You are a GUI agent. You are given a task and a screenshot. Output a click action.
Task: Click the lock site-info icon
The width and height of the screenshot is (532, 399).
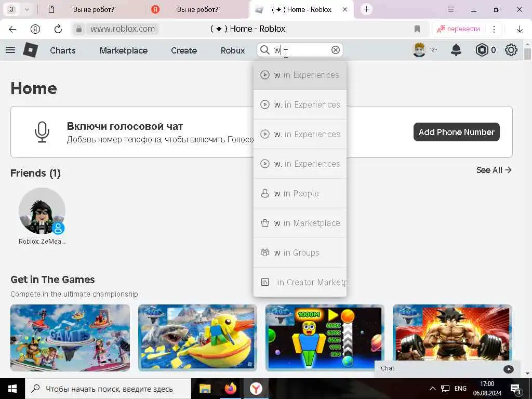pyautogui.click(x=79, y=29)
